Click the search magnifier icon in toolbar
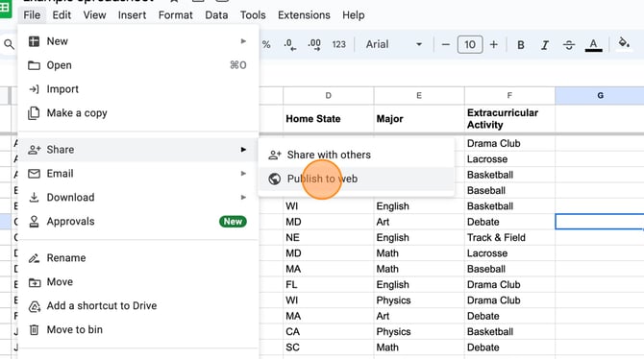Image resolution: width=644 pixels, height=359 pixels. pos(9,44)
